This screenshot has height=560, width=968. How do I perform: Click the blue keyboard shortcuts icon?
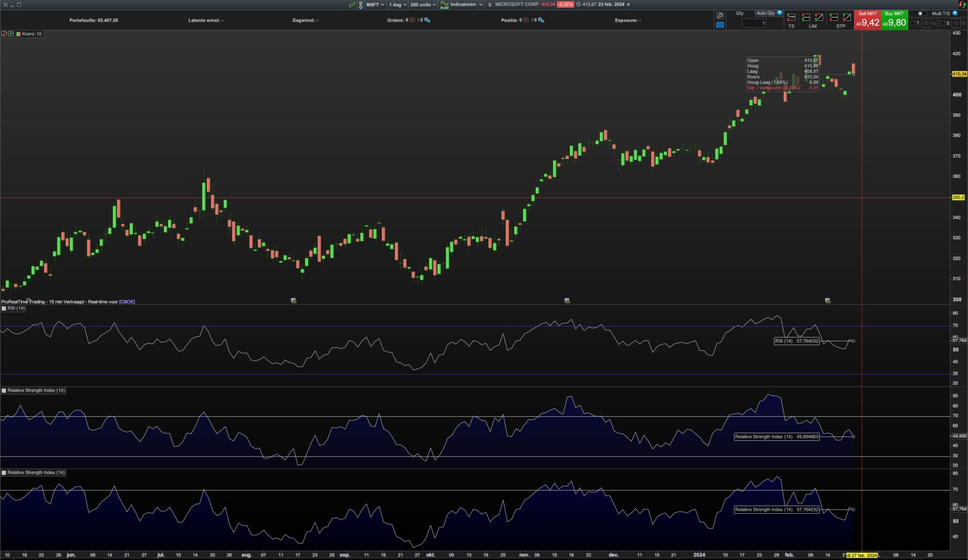(720, 25)
